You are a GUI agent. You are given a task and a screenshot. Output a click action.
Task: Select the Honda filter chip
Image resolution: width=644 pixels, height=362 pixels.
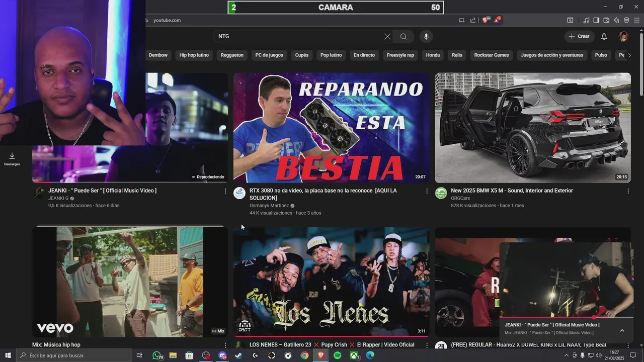[433, 55]
